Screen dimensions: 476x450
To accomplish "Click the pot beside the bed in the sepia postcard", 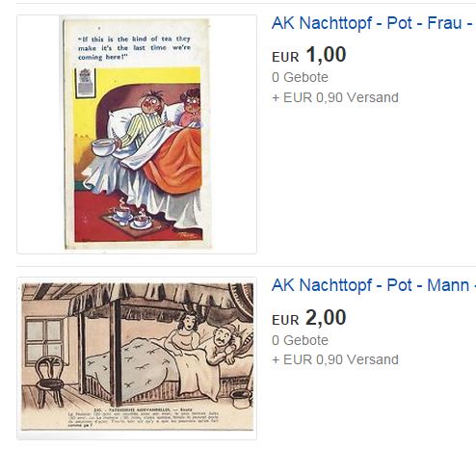I will 241,398.
